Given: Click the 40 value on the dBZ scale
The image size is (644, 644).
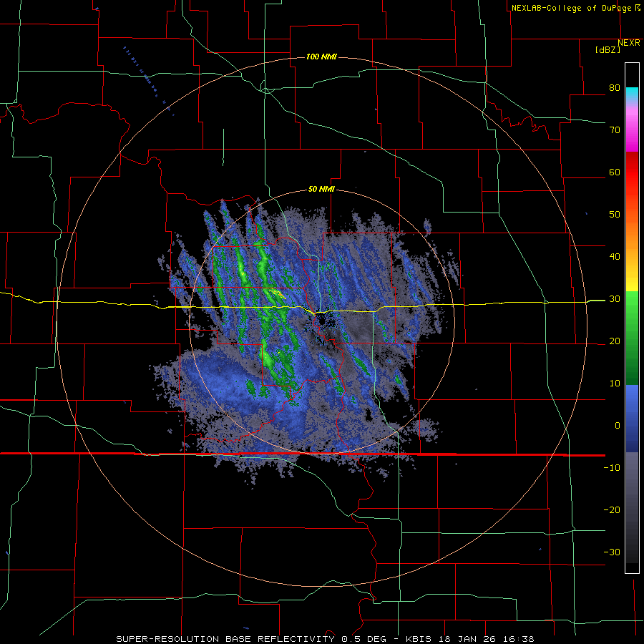Looking at the screenshot, I should point(615,257).
